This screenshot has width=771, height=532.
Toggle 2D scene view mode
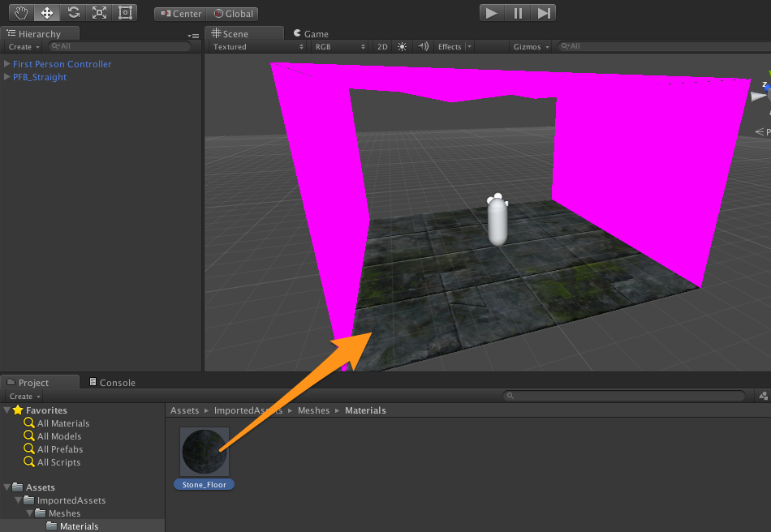click(x=382, y=47)
